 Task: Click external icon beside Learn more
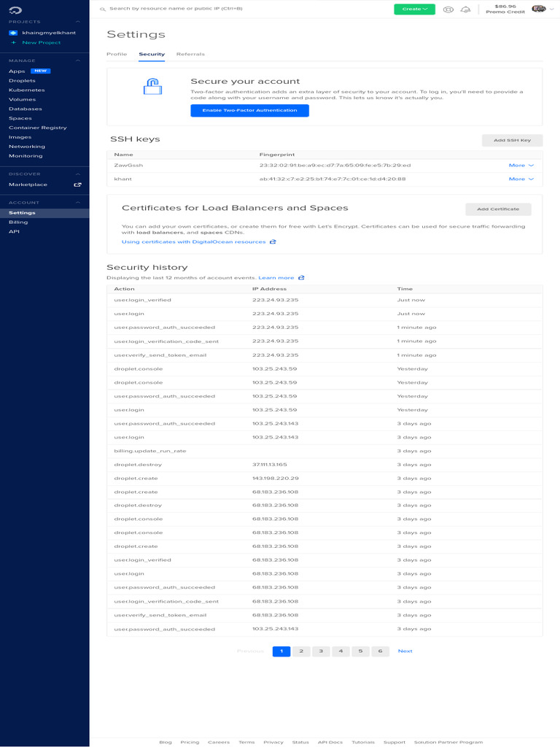(301, 277)
